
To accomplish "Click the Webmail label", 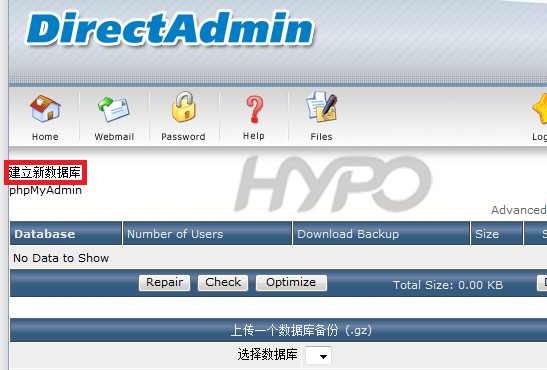I will pyautogui.click(x=114, y=137).
